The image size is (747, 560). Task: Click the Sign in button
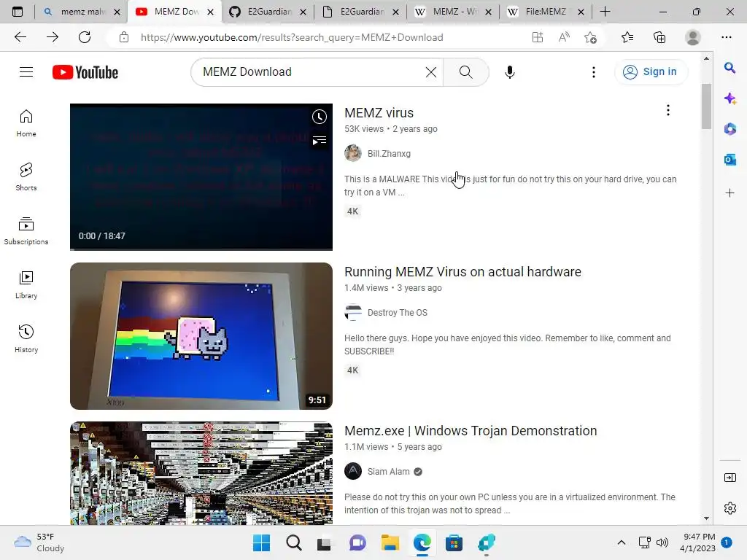651,72
